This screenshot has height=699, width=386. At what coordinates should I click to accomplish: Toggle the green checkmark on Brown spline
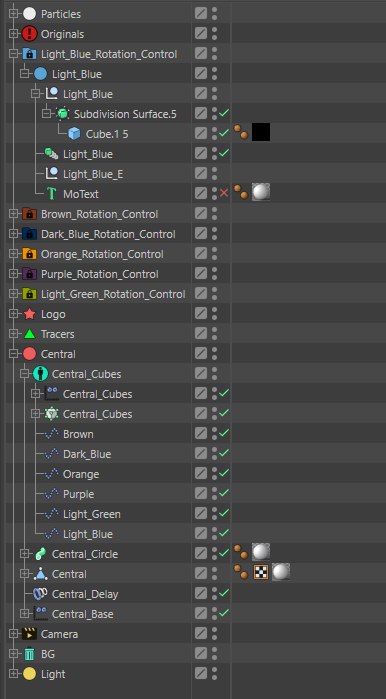pos(224,433)
